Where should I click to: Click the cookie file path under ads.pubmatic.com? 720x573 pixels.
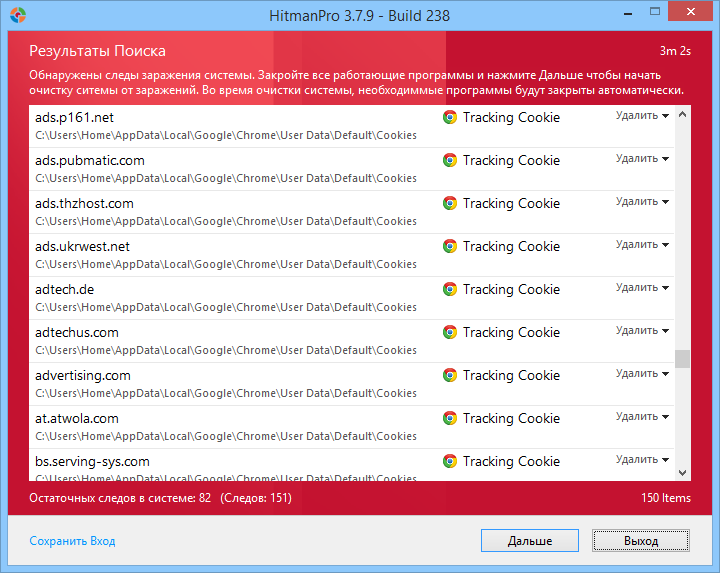(226, 178)
